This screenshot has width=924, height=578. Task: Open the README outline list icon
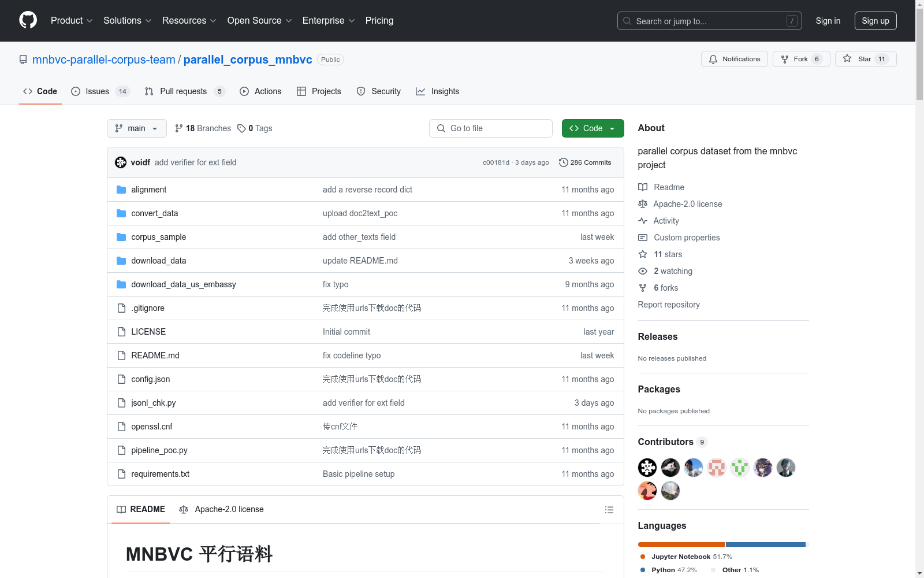[609, 510]
